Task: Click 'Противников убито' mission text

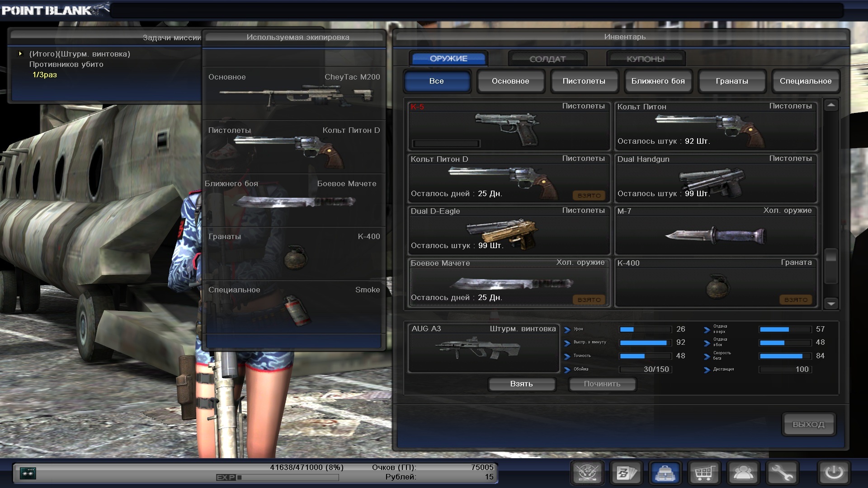Action: 66,65
